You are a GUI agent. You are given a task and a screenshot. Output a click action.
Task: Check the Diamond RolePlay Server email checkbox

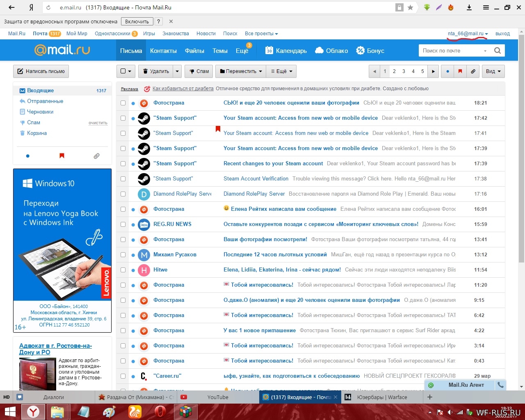coord(123,194)
